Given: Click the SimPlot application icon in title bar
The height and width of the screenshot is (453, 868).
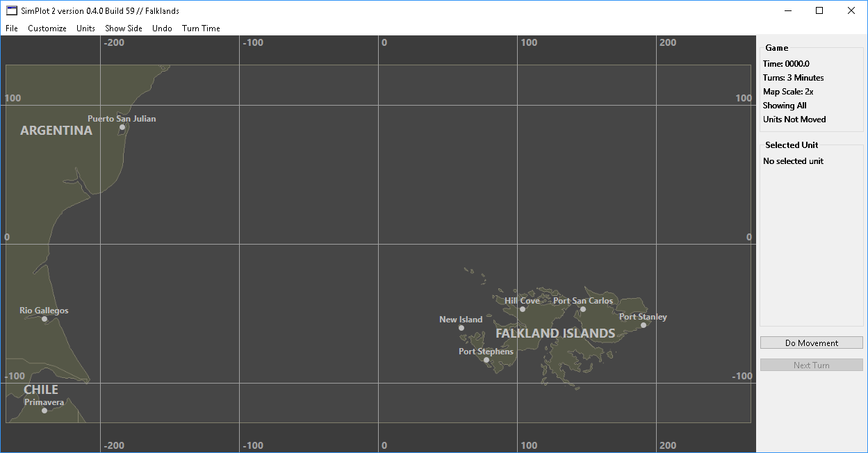Looking at the screenshot, I should pyautogui.click(x=12, y=10).
